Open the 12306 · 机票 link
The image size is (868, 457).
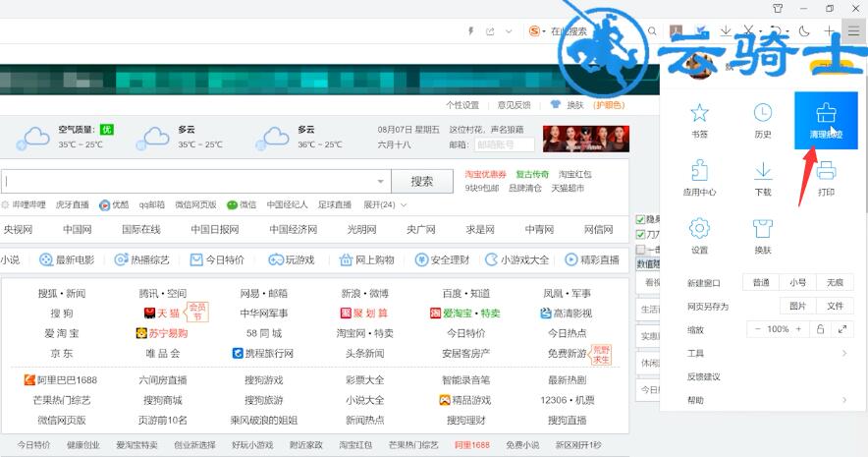[568, 400]
